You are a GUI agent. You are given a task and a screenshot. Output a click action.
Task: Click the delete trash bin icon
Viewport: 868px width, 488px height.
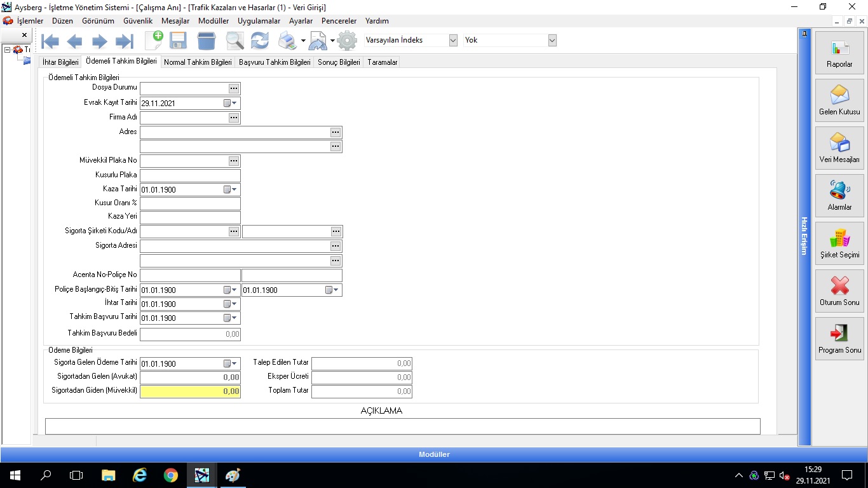pos(207,41)
